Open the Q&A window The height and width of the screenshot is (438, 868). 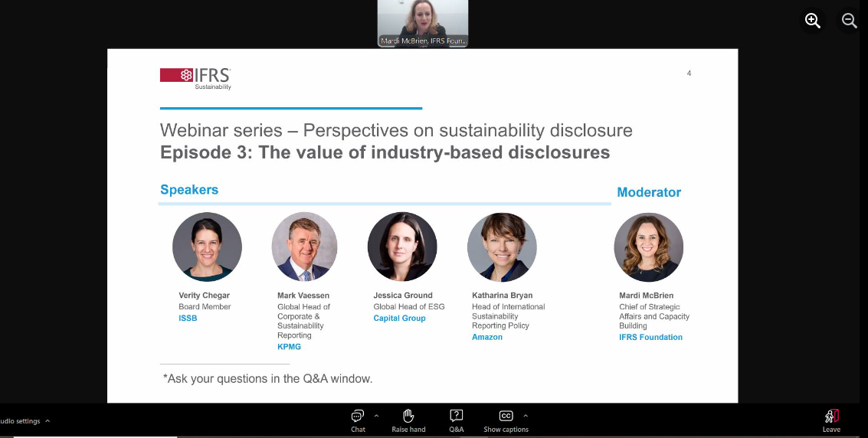point(456,421)
